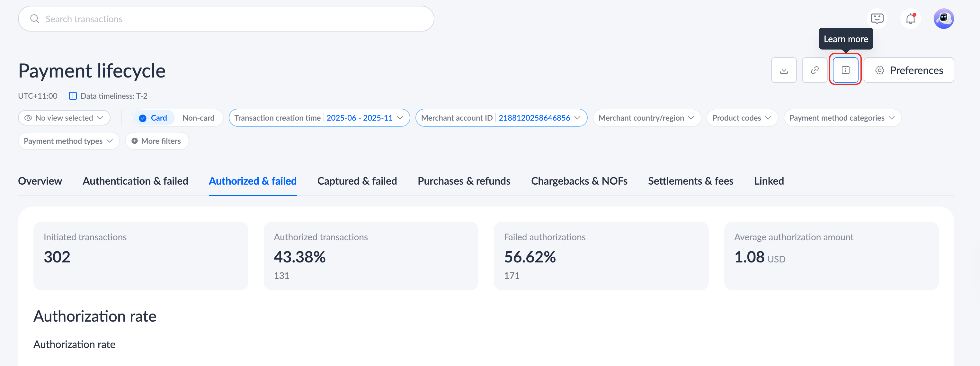This screenshot has height=366, width=980.
Task: Expand the Product codes filter
Action: (x=742, y=118)
